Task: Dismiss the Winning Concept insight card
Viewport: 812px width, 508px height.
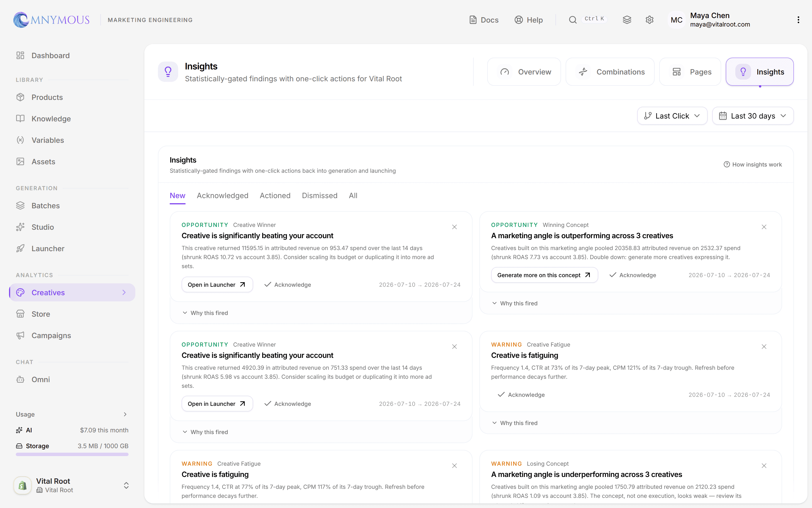Action: (764, 227)
